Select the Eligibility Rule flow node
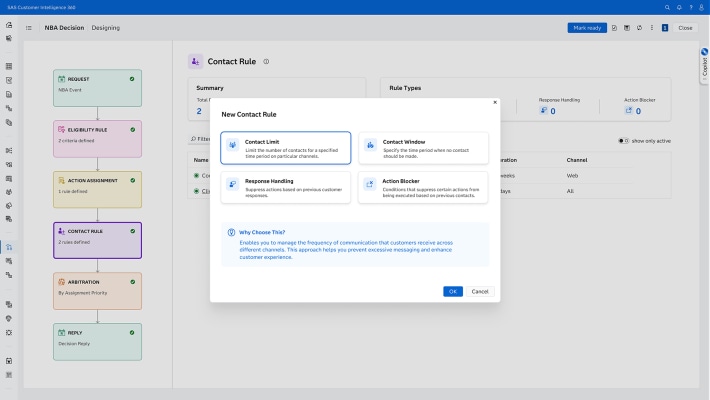The width and height of the screenshot is (710, 400). pyautogui.click(x=97, y=138)
